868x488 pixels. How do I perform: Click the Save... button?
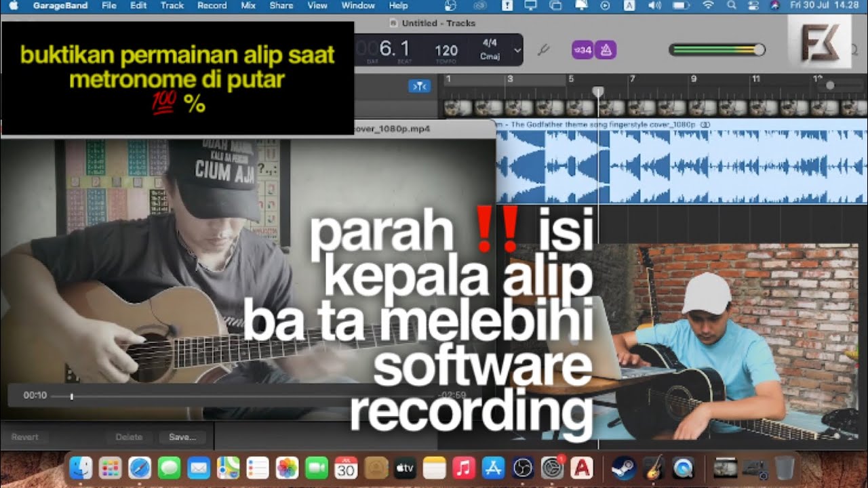pos(182,437)
